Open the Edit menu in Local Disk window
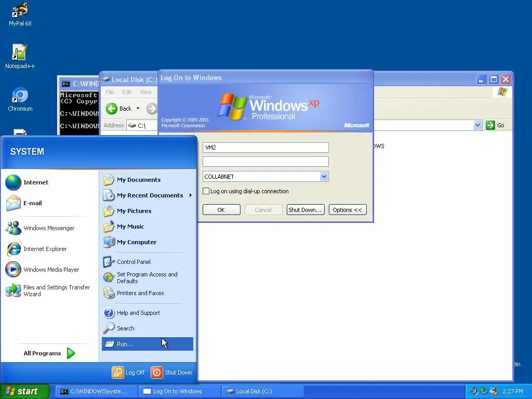Viewport: 532px width, 399px height. click(x=127, y=92)
